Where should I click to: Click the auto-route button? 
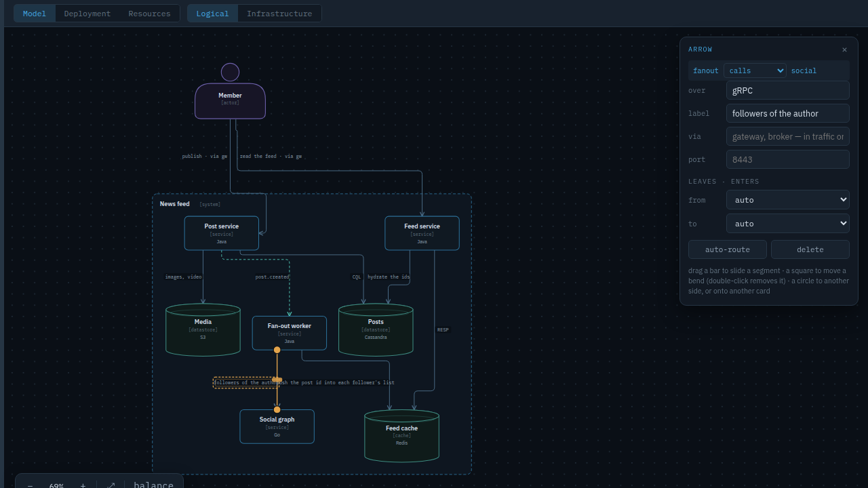[728, 249]
